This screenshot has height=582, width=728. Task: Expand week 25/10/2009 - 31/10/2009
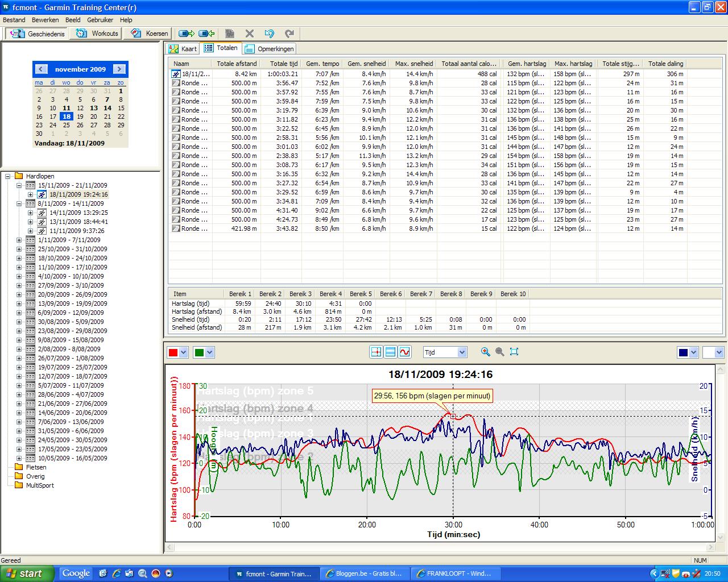19,249
